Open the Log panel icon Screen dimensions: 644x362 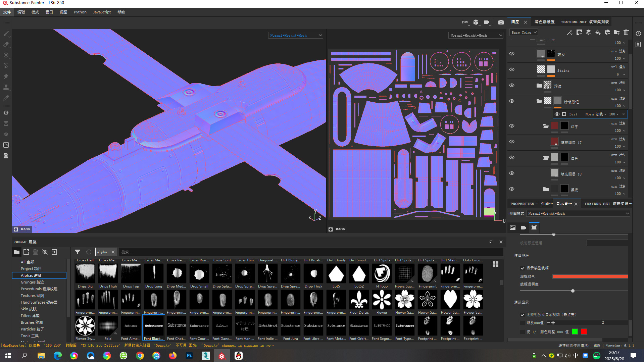638,44
